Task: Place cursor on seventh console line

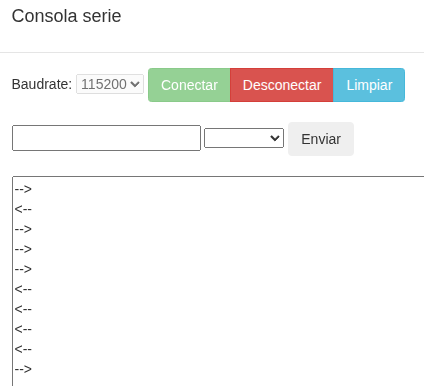Action: [23, 309]
